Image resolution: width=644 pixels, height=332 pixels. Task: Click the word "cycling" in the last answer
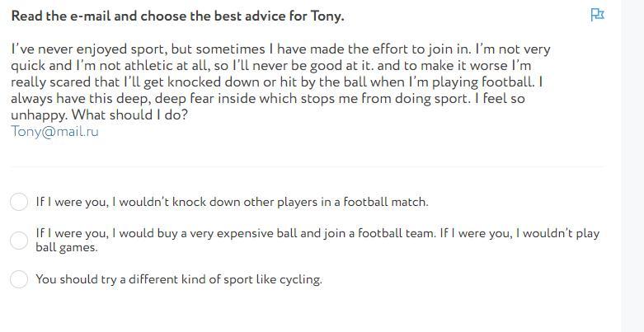(298, 279)
